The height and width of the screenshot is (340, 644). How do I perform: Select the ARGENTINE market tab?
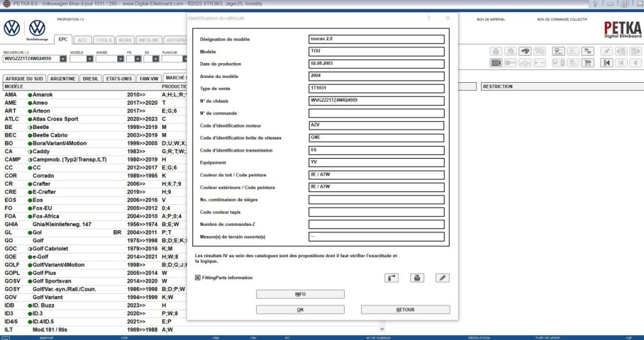pyautogui.click(x=63, y=79)
